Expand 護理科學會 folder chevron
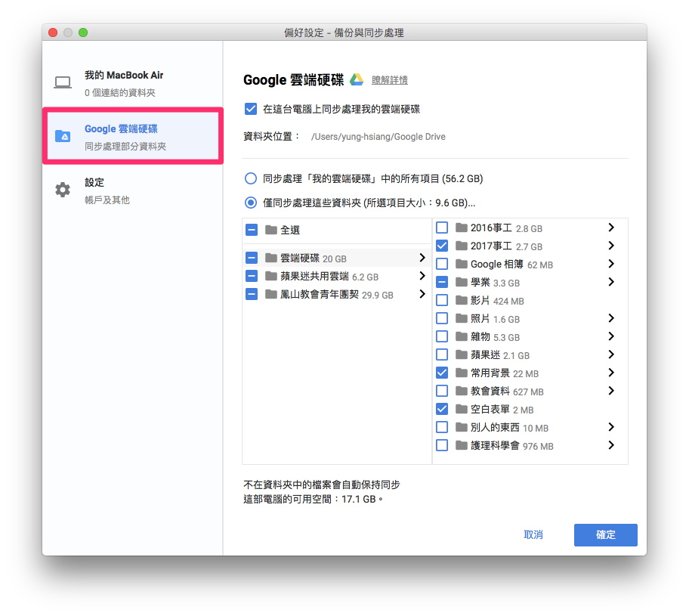Screen dimensions: 689x616 click(611, 445)
